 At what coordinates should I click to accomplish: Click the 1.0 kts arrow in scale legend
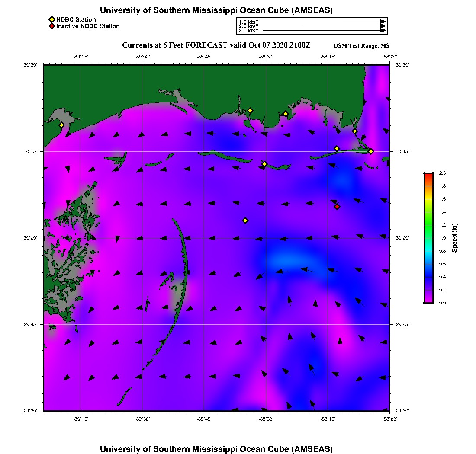pos(364,21)
